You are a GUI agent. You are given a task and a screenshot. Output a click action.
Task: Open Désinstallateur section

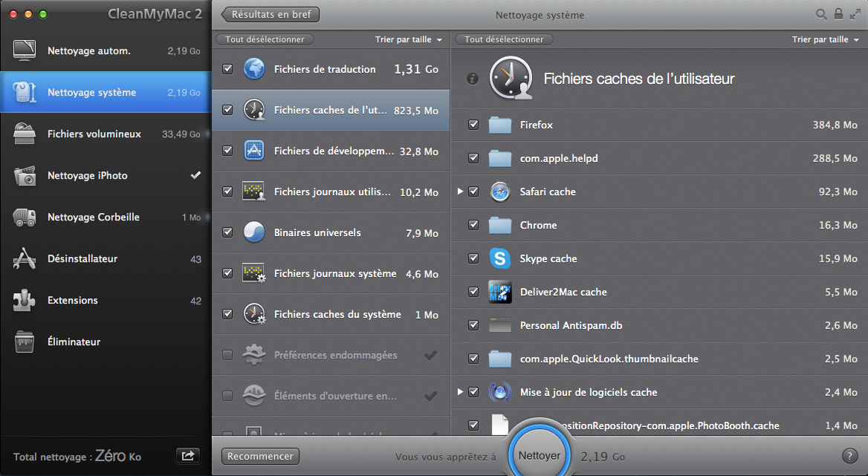(x=106, y=258)
